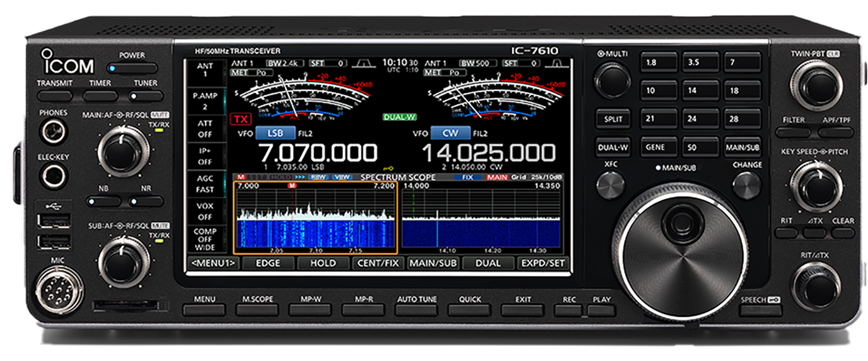The width and height of the screenshot is (868, 361).
Task: Tap the main band S-meter above LSB
Action: pyautogui.click(x=302, y=96)
